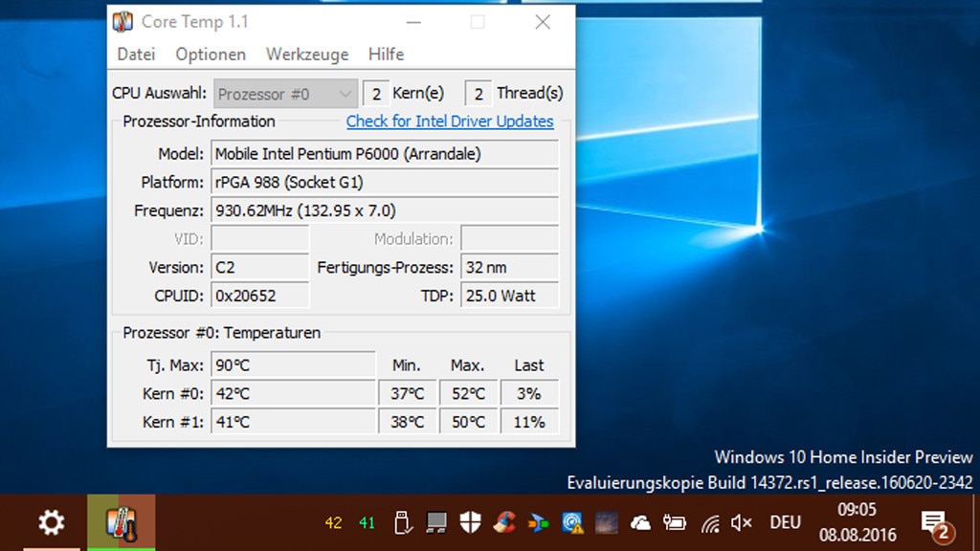Click network computers tray icon

(436, 523)
